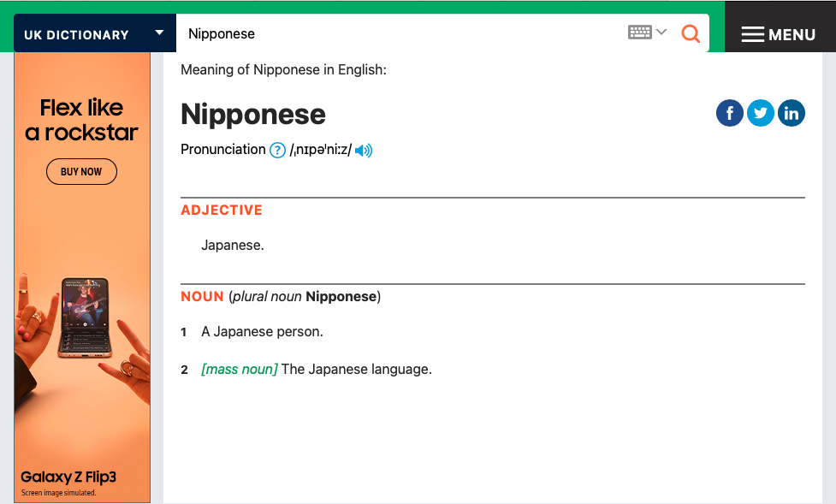836x504 pixels.
Task: Click the ADJECTIVE section heading
Action: 222,210
